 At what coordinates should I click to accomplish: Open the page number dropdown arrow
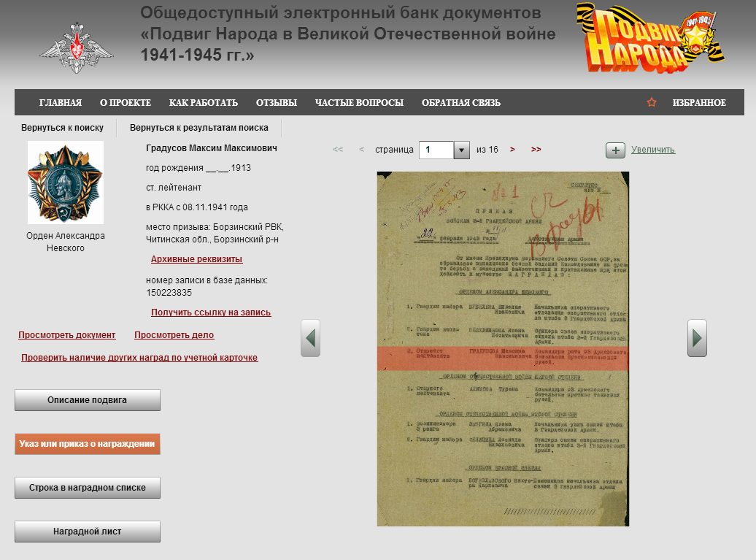(461, 150)
